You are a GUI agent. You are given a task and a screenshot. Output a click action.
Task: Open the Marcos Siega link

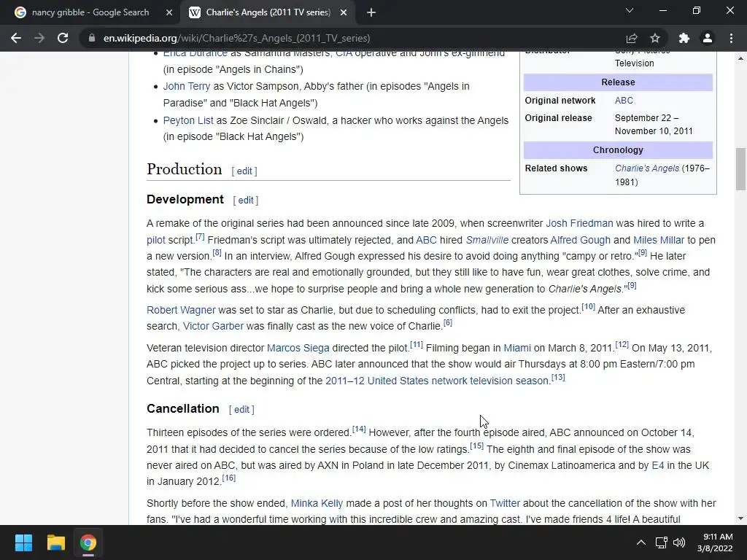298,348
